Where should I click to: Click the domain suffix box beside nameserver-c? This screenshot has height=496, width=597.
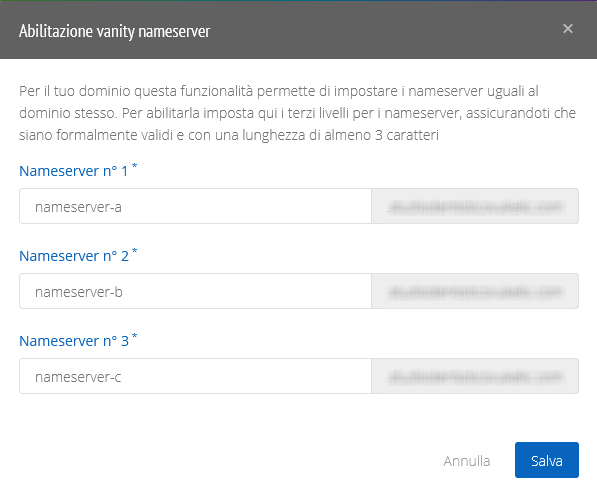[475, 376]
